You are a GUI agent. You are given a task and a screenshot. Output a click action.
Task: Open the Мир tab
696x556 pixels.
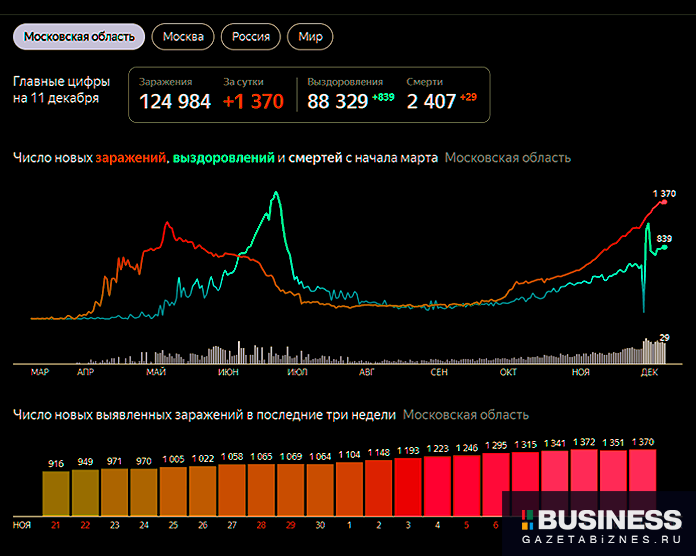(310, 37)
